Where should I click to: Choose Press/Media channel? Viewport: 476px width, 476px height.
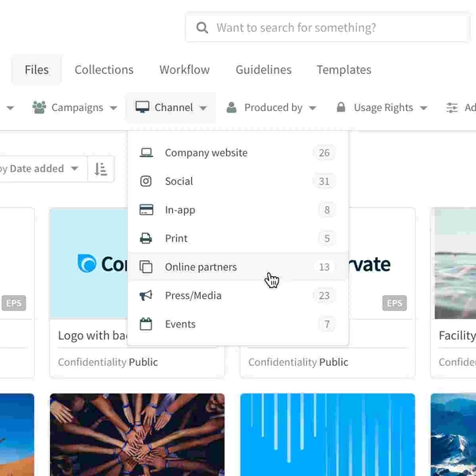point(238,295)
